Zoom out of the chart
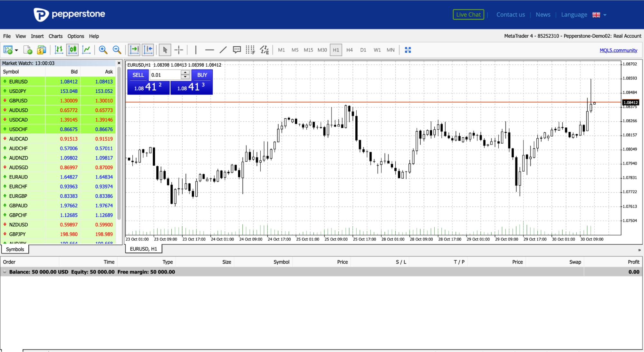The width and height of the screenshot is (644, 352). (x=117, y=50)
